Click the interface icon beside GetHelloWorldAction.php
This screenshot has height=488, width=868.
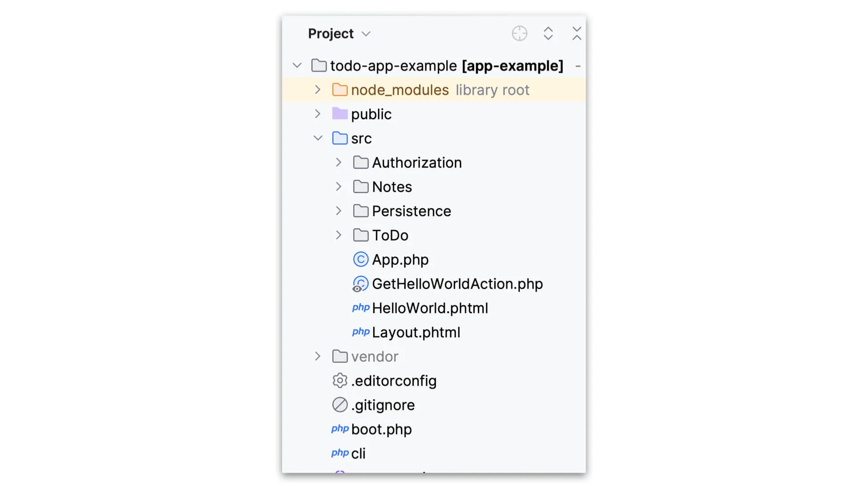[x=360, y=284]
